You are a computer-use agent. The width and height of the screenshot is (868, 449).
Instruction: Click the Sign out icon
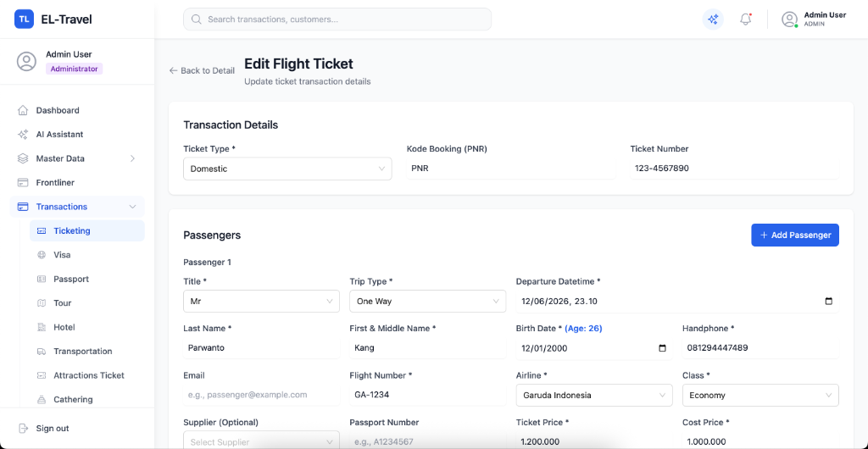23,428
